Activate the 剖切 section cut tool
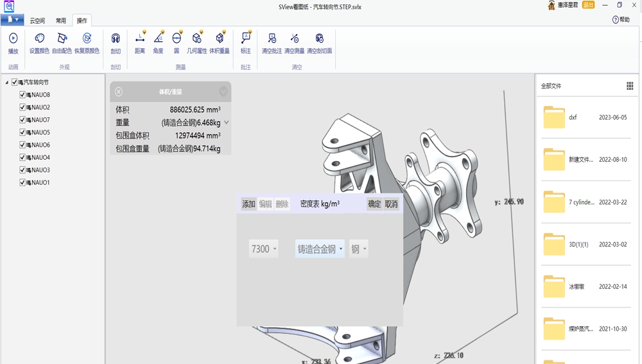 click(x=116, y=39)
